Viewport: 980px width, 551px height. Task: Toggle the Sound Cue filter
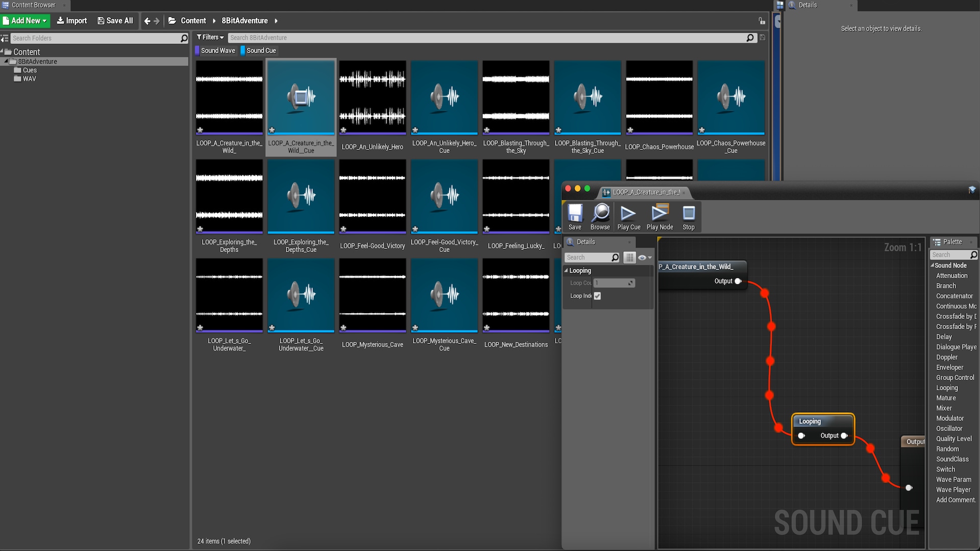pos(259,51)
